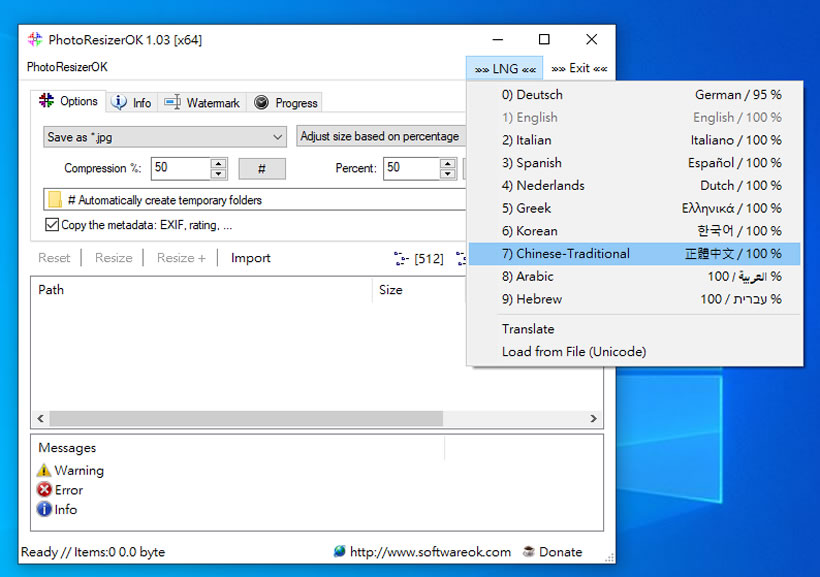Maximize the PhotoResizerOK window
The width and height of the screenshot is (820, 577).
pyautogui.click(x=544, y=40)
